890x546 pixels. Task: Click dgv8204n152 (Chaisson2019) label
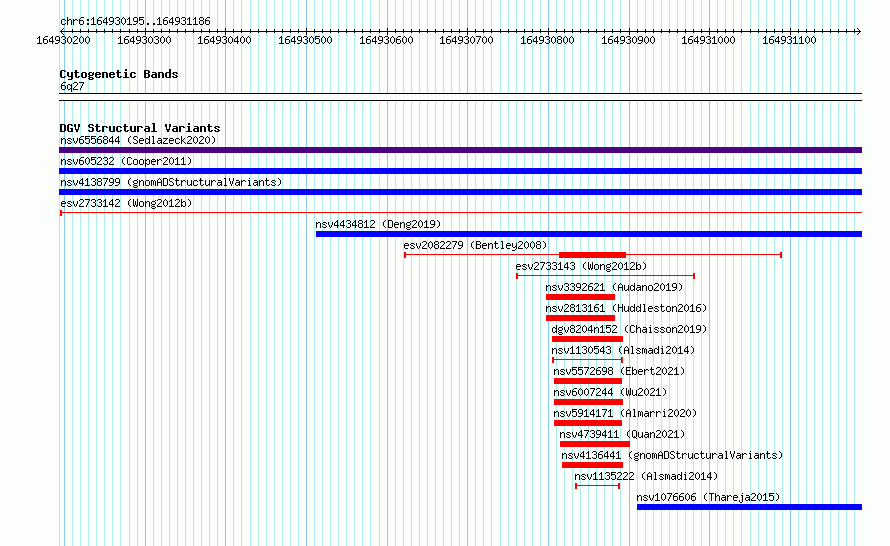pyautogui.click(x=629, y=329)
